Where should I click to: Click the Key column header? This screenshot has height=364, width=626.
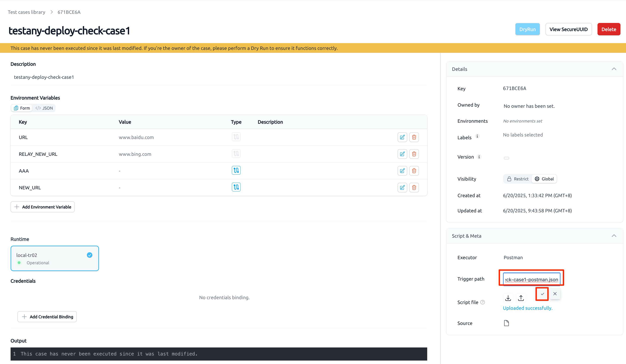pos(23,122)
